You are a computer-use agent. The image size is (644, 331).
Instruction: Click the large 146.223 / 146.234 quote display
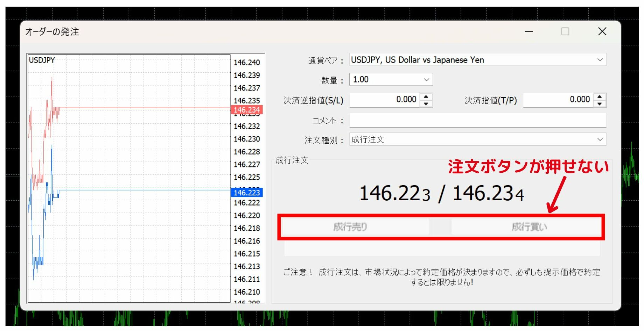point(442,193)
